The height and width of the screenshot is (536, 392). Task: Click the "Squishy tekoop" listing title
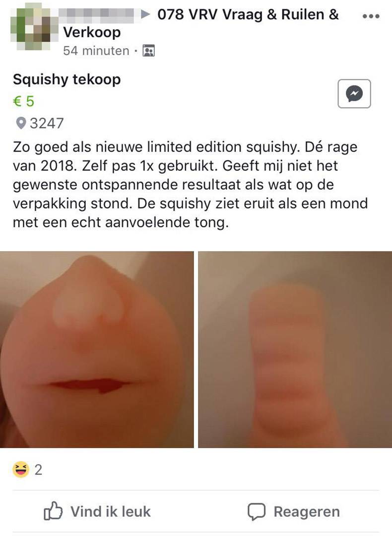pos(67,79)
